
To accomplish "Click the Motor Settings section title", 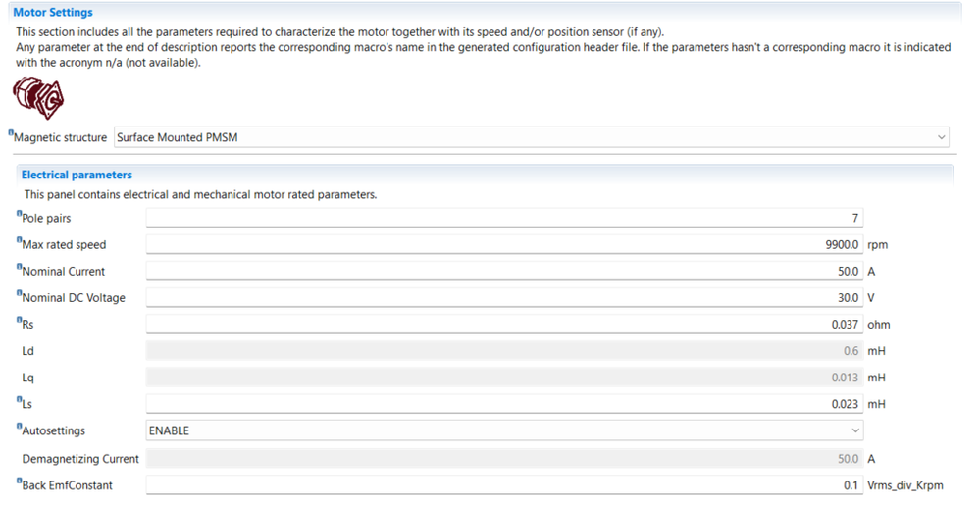I will (53, 13).
